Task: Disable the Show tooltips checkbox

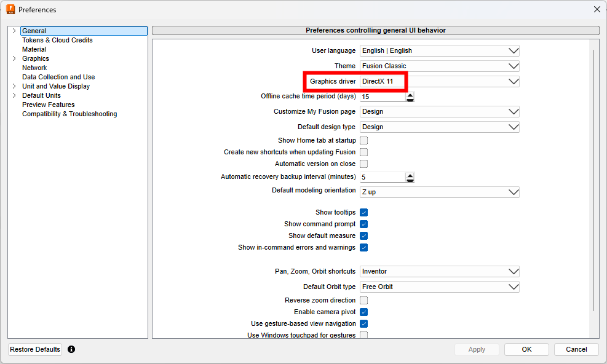Action: pyautogui.click(x=364, y=213)
